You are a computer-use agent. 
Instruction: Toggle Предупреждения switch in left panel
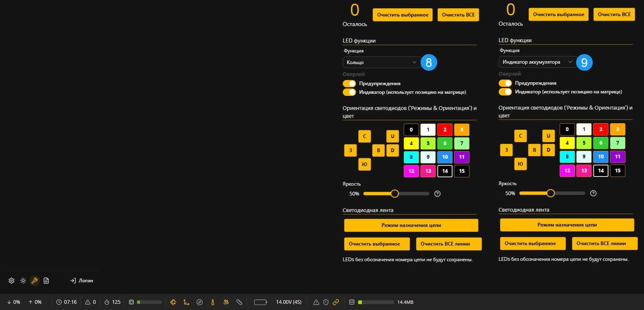tap(350, 83)
